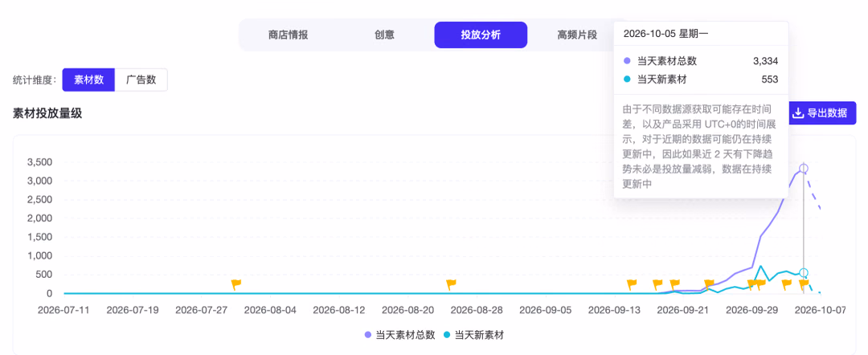The width and height of the screenshot is (868, 355).
Task: Open the 商店情报 tab
Action: [288, 35]
